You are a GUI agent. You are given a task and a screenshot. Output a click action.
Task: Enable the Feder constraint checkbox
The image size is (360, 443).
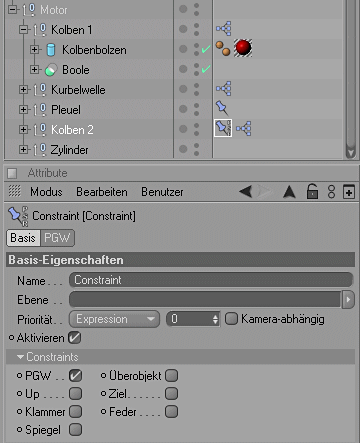(x=172, y=412)
